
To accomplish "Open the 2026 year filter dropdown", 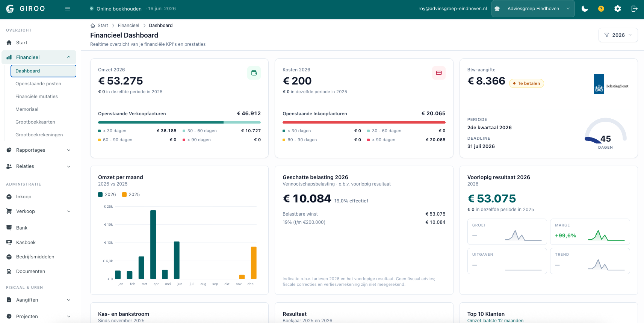I will tap(618, 35).
